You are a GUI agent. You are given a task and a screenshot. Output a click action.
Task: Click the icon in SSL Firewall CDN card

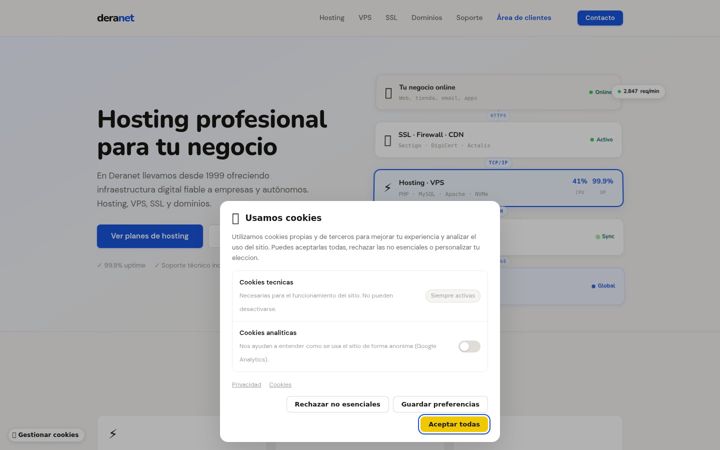[x=388, y=141]
